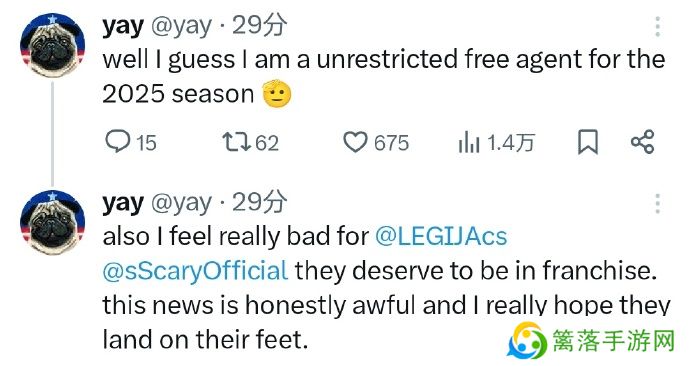Open the yay display name in the first tweet
The height and width of the screenshot is (366, 690).
coord(123,27)
